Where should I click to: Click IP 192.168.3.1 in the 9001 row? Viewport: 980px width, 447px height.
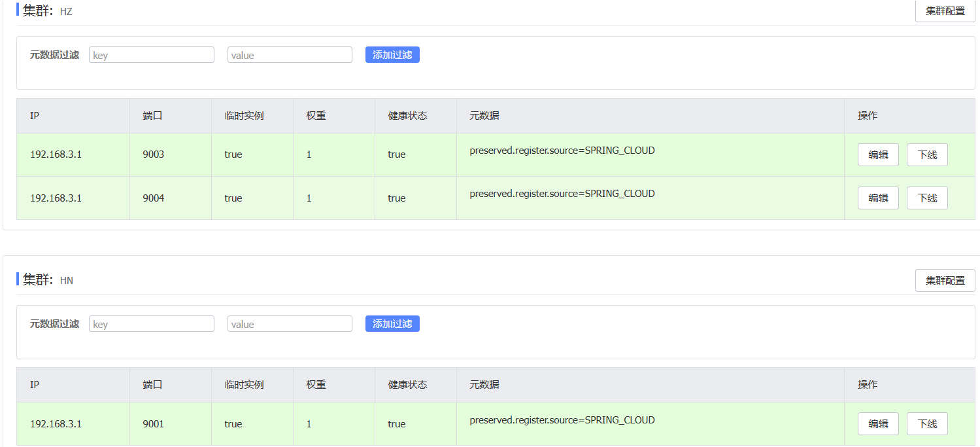tap(56, 424)
